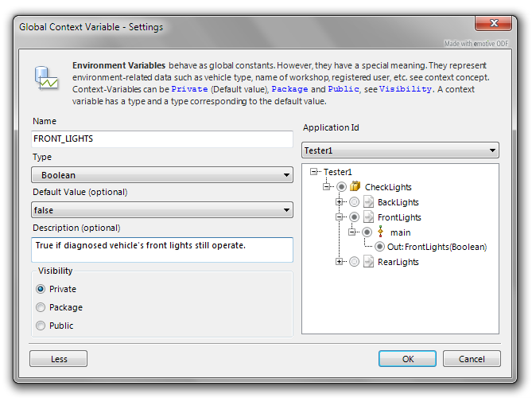Open the Type dropdown showing Boolean
This screenshot has height=398, width=532.
162,175
